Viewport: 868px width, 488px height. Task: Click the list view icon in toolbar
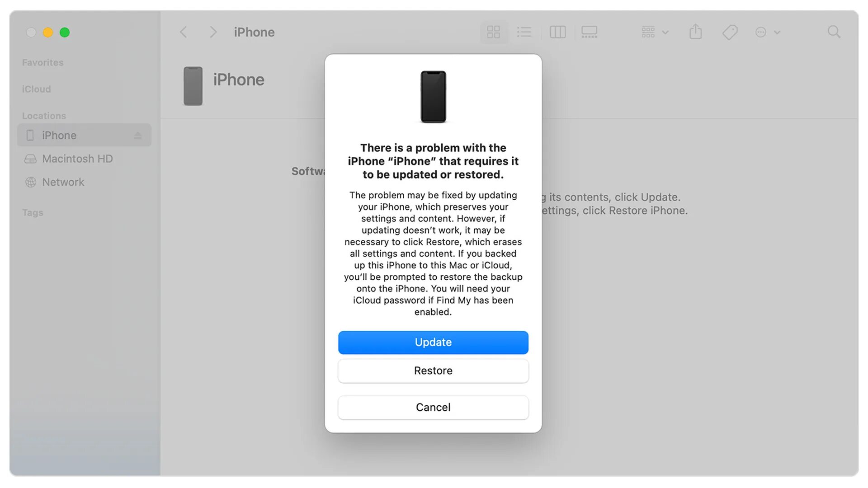click(x=524, y=32)
